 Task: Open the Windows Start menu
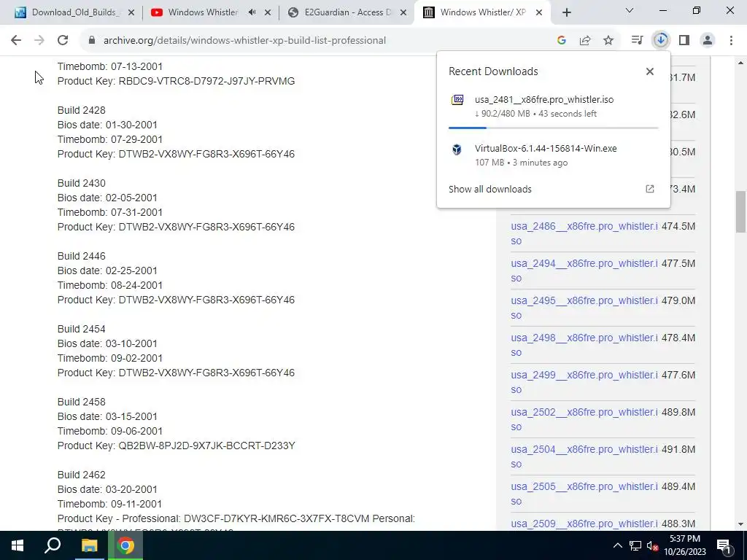point(18,545)
